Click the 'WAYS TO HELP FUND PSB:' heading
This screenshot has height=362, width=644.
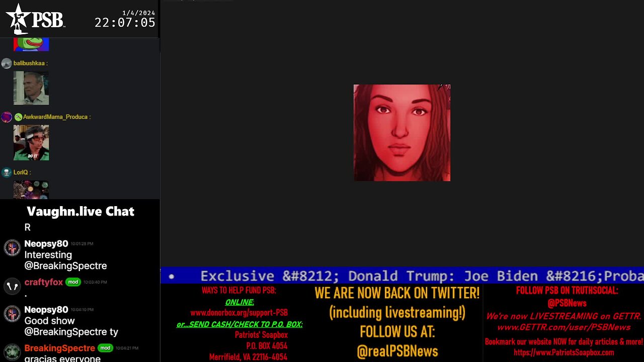239,291
